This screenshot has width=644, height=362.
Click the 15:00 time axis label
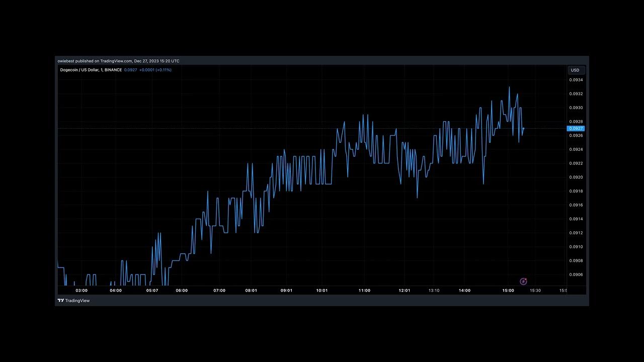pos(508,291)
